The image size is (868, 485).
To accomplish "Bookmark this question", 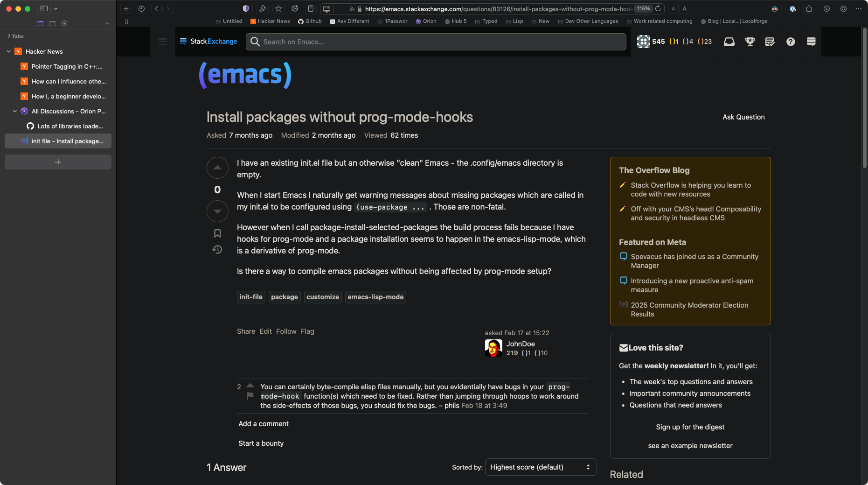I will 217,233.
